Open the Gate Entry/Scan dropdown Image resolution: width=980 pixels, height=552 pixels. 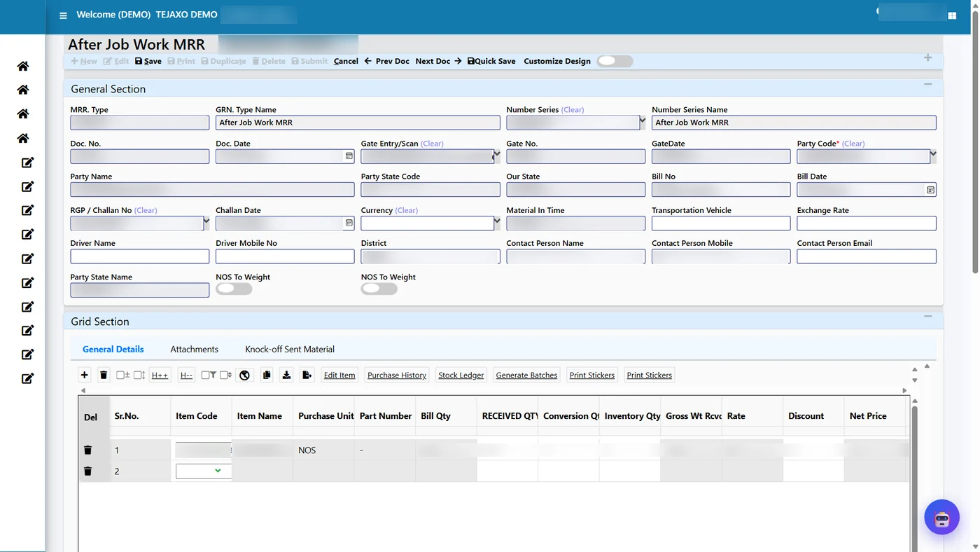coord(496,156)
